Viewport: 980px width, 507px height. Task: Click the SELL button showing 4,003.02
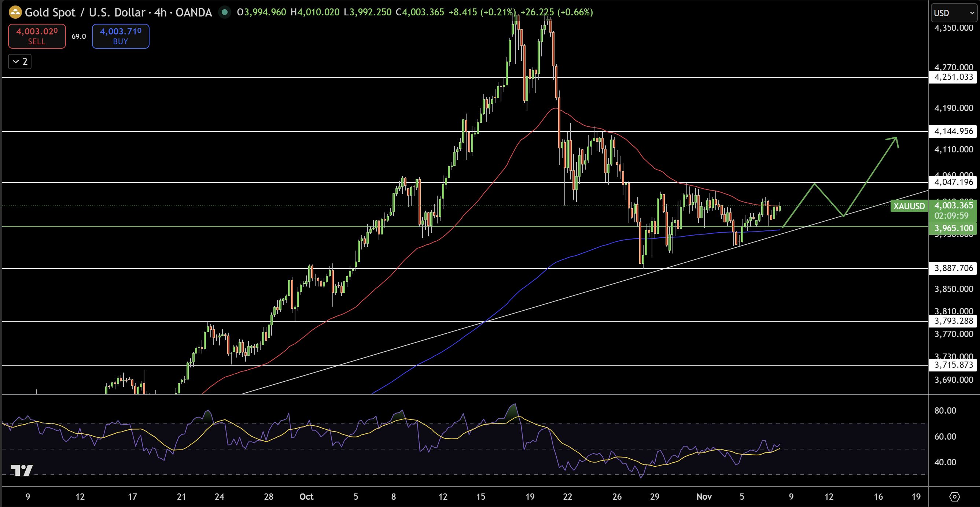37,36
